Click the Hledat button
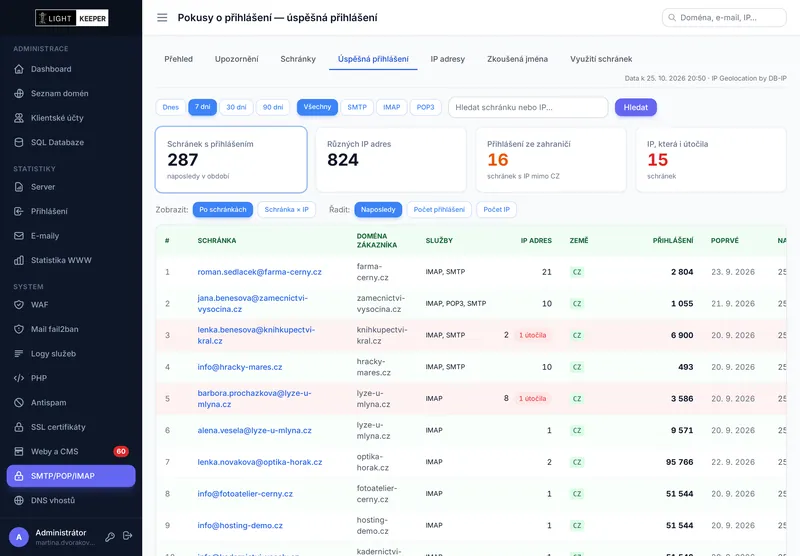 click(636, 107)
